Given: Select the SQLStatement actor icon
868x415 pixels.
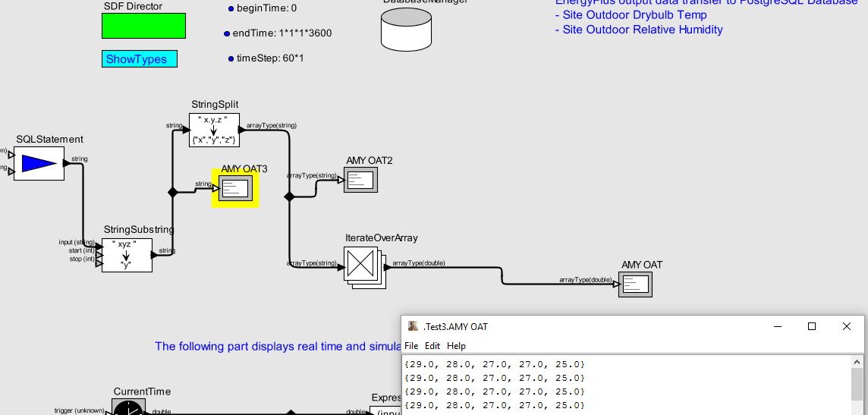Looking at the screenshot, I should (39, 163).
